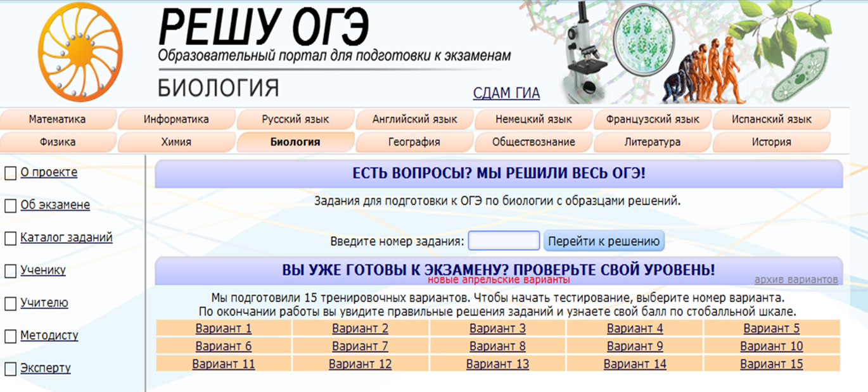Image resolution: width=868 pixels, height=392 pixels.
Task: Click the Введите номер задания label
Action: [x=397, y=241]
